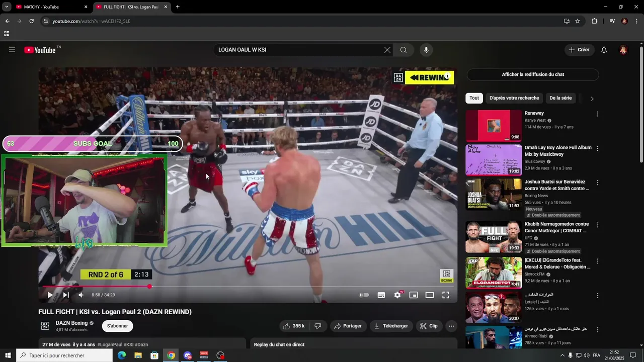This screenshot has width=644, height=362.
Task: Toggle subtitles in the video player
Action: pyautogui.click(x=381, y=295)
